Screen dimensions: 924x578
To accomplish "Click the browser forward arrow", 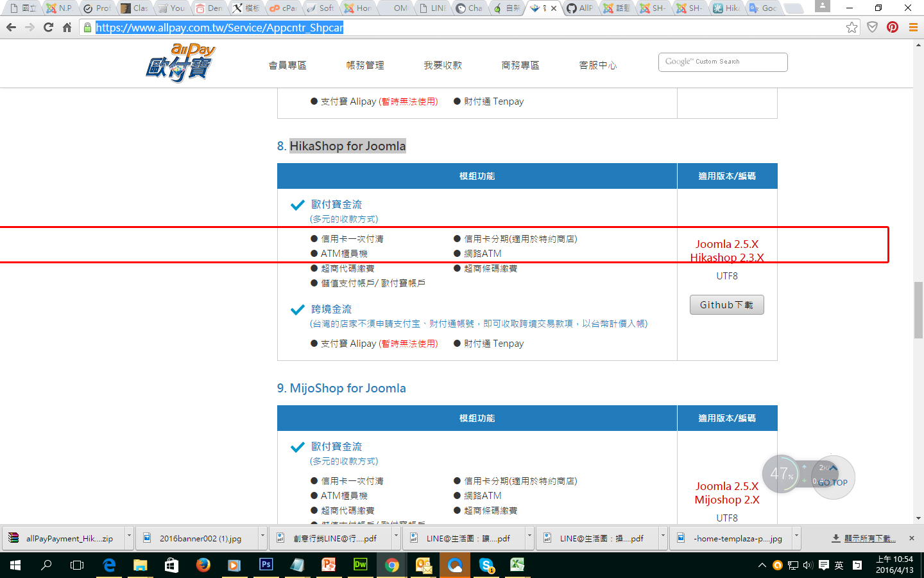I will (30, 28).
